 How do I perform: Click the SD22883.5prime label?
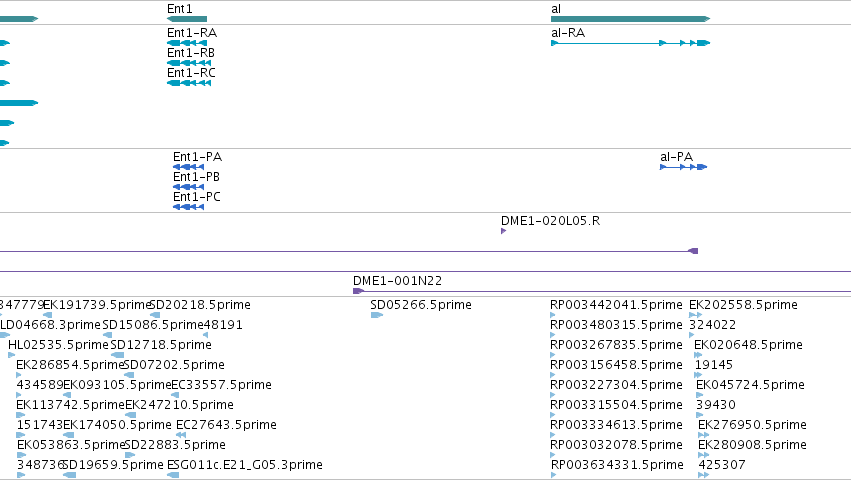pos(175,445)
